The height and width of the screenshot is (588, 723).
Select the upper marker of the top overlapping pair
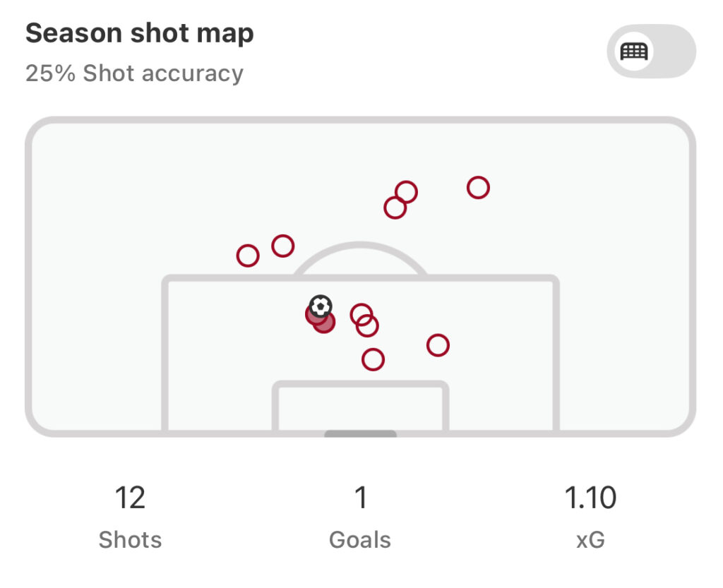pos(406,192)
